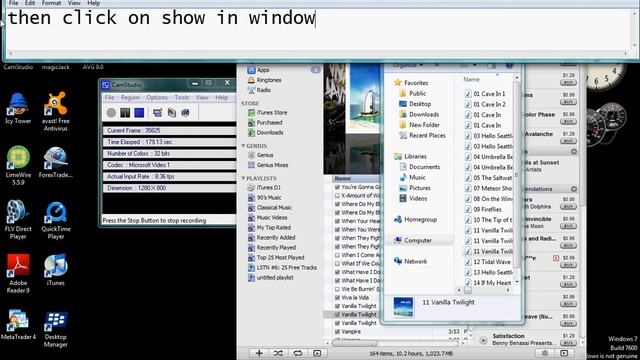The image size is (640, 360).
Task: Toggle the When Your Heart song checkbox
Action: 337,221
